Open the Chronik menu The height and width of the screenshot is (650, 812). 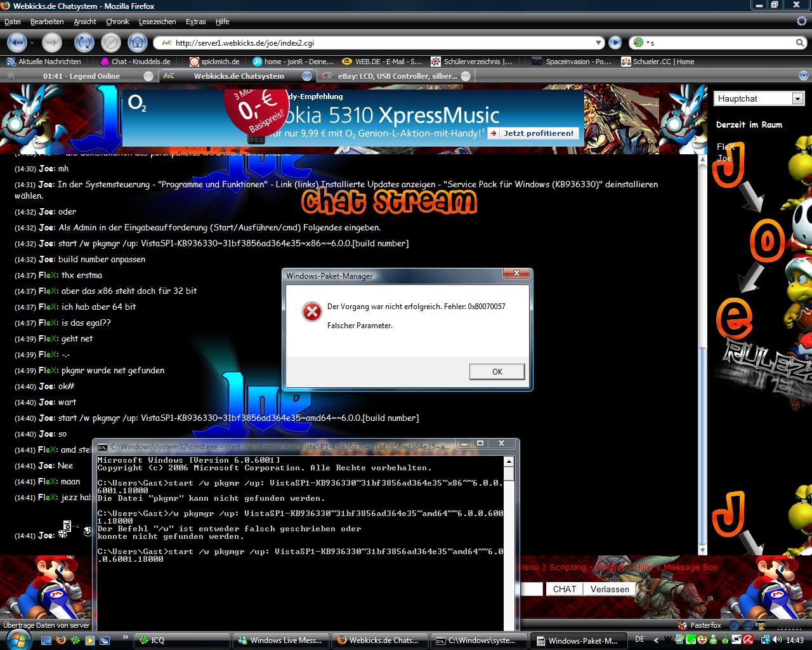[117, 22]
